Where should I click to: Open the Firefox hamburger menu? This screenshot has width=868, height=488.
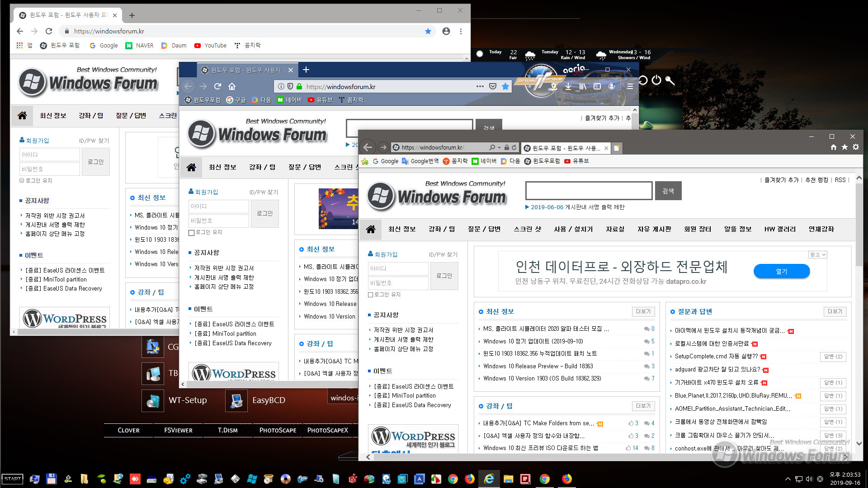630,86
